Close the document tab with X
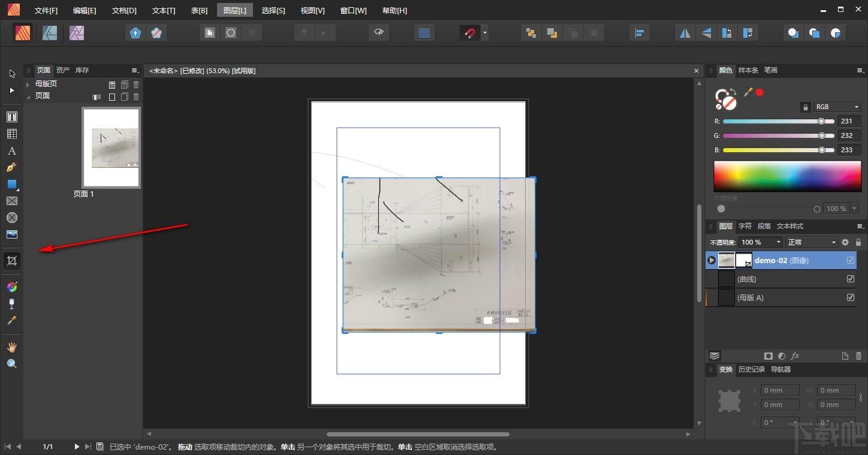This screenshot has width=868, height=455. (697, 71)
